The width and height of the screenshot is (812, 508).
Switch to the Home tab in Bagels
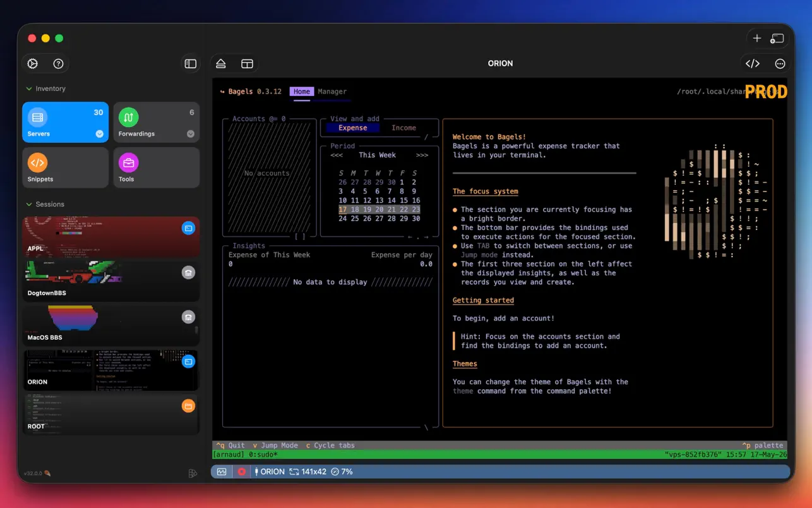click(302, 92)
